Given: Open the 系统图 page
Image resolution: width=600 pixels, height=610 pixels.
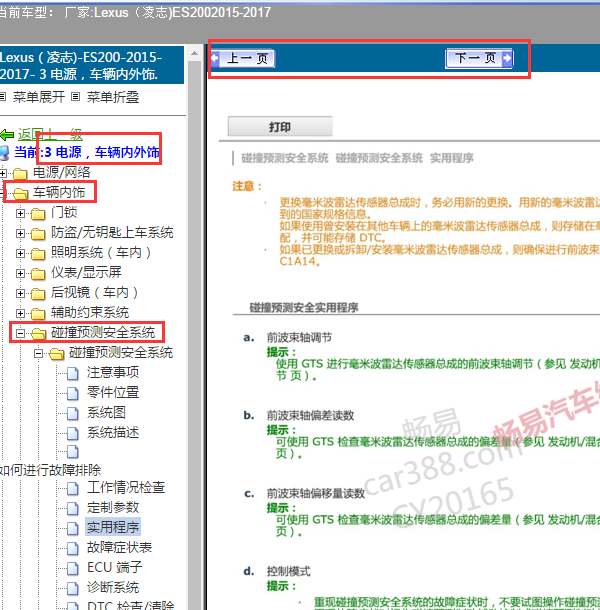Looking at the screenshot, I should (106, 412).
